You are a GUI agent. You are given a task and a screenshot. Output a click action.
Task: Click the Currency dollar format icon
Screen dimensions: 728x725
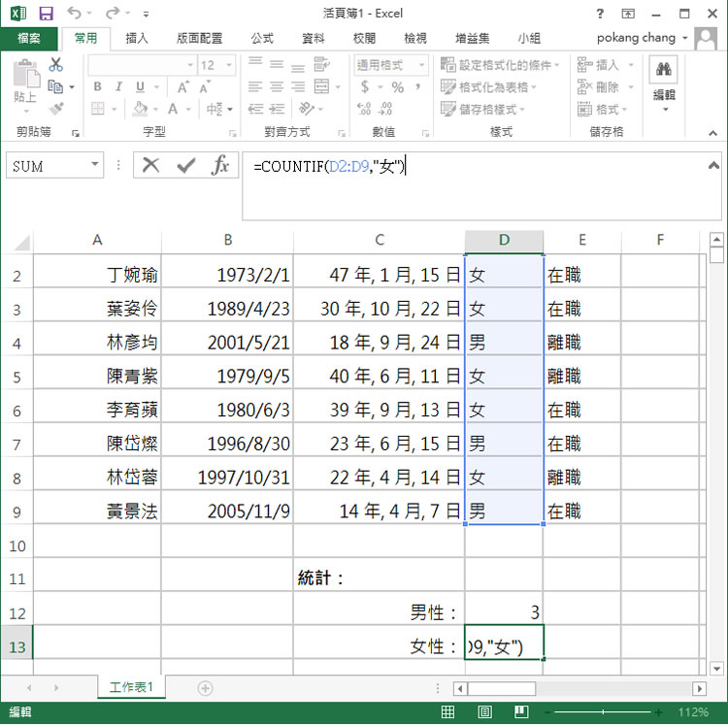pos(365,86)
